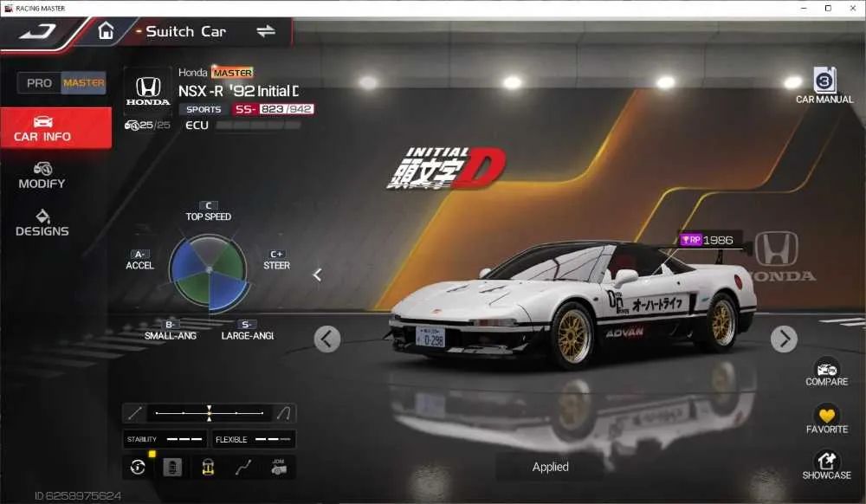Collapse the stats panel with left chevron
This screenshot has height=504, width=866.
[x=317, y=275]
